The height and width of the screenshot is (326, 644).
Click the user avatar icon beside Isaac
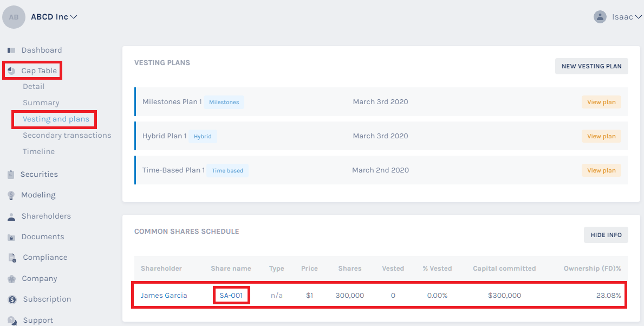(600, 17)
